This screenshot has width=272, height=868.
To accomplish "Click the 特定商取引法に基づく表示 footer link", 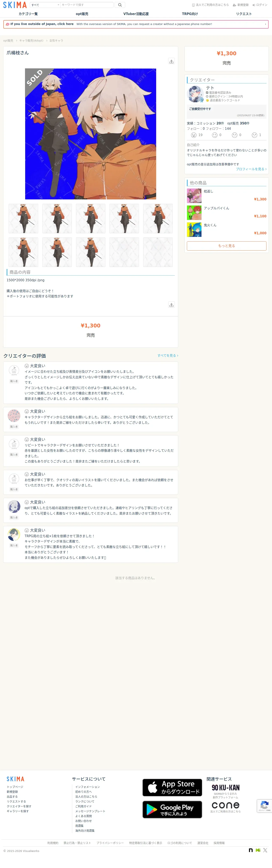I will pyautogui.click(x=146, y=843).
